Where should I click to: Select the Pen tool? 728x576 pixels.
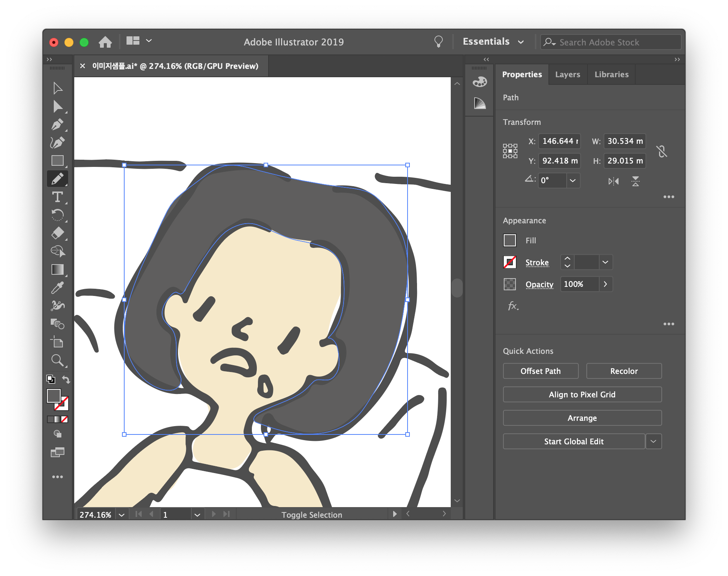pos(58,125)
